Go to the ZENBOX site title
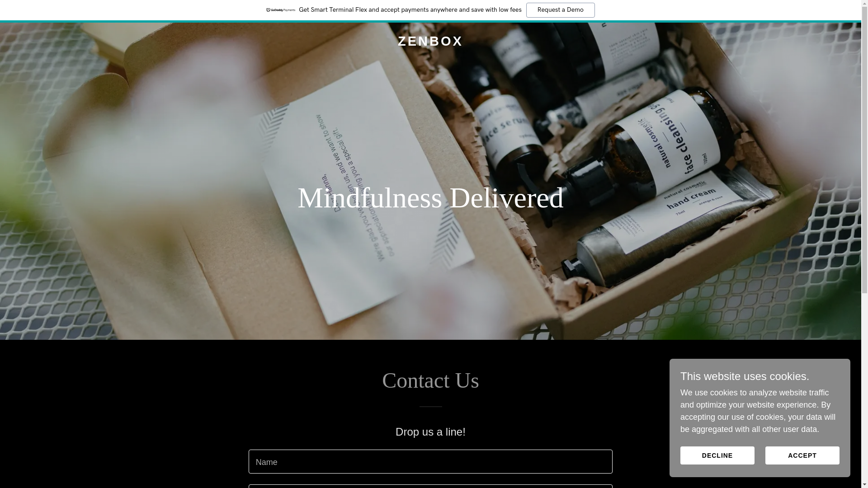 click(x=430, y=41)
